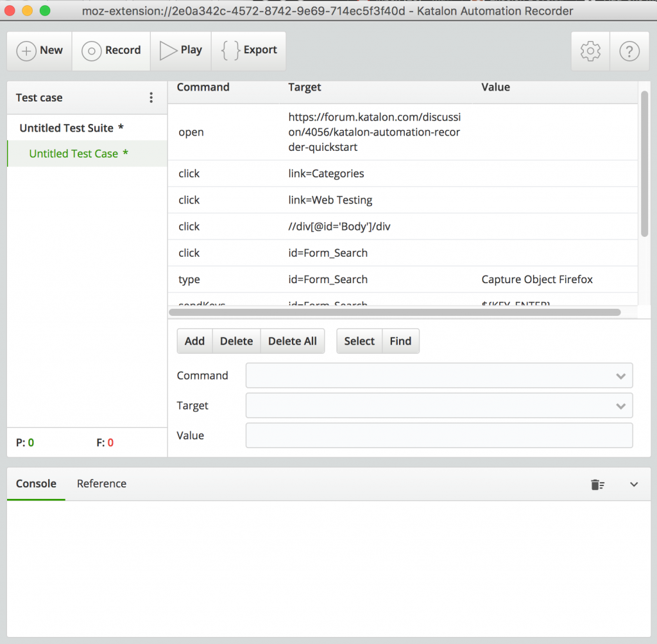This screenshot has width=657, height=644.
Task: Open help via question mark icon
Action: pyautogui.click(x=629, y=51)
